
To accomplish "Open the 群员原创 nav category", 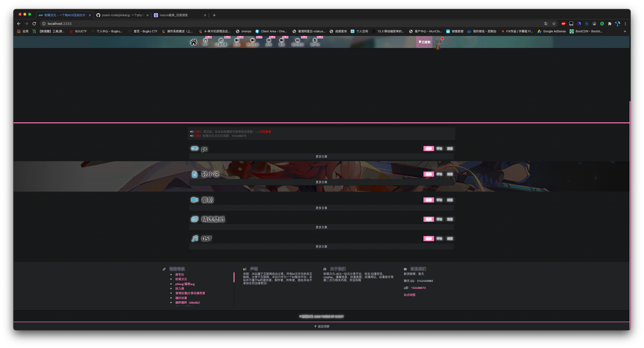I will click(297, 42).
